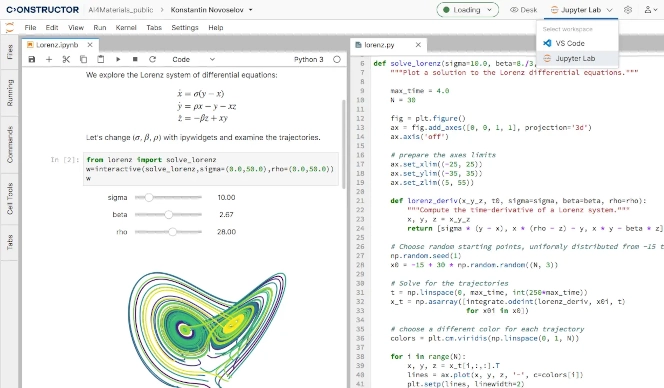Open the user account menu

point(651,10)
